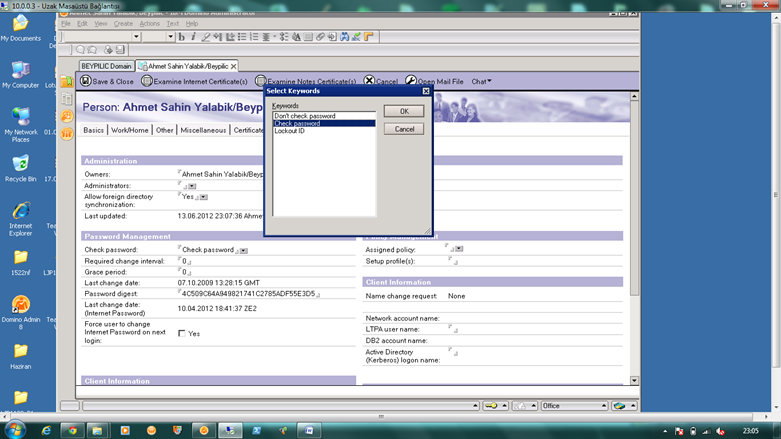Viewport: 781px width, 439px height.
Task: Switch to the Miscellaneous tab
Action: tap(203, 130)
